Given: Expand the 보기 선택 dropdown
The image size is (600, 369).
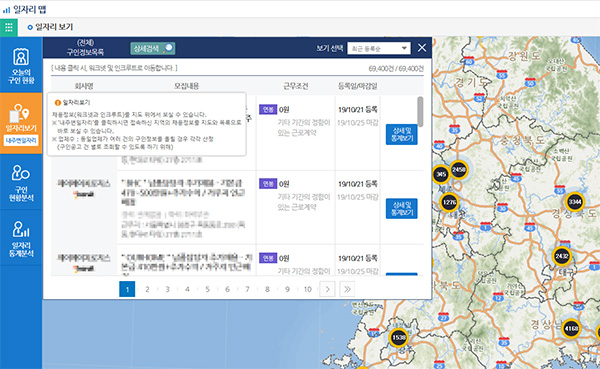Looking at the screenshot, I should [379, 48].
